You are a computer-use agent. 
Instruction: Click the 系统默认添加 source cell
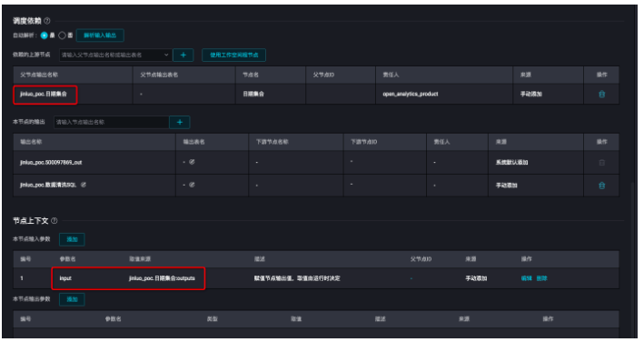[x=511, y=163]
